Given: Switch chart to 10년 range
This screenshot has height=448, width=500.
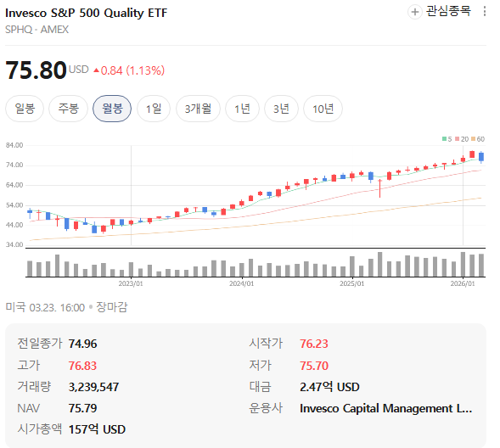Looking at the screenshot, I should 323,109.
